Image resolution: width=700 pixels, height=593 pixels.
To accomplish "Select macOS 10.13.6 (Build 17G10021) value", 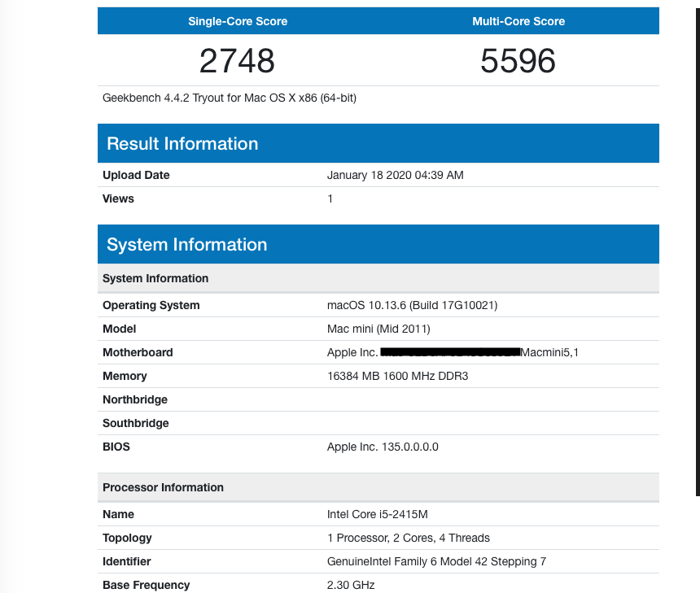I will [x=412, y=305].
